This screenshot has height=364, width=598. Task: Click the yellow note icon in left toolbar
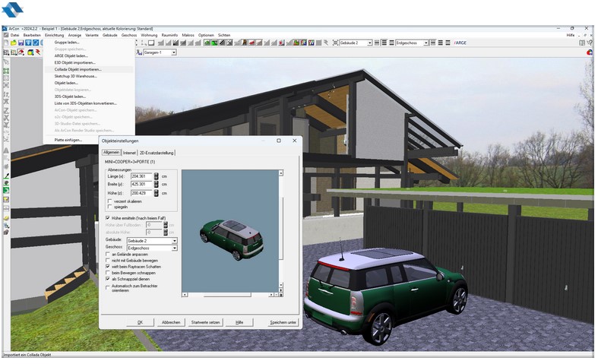click(6, 200)
